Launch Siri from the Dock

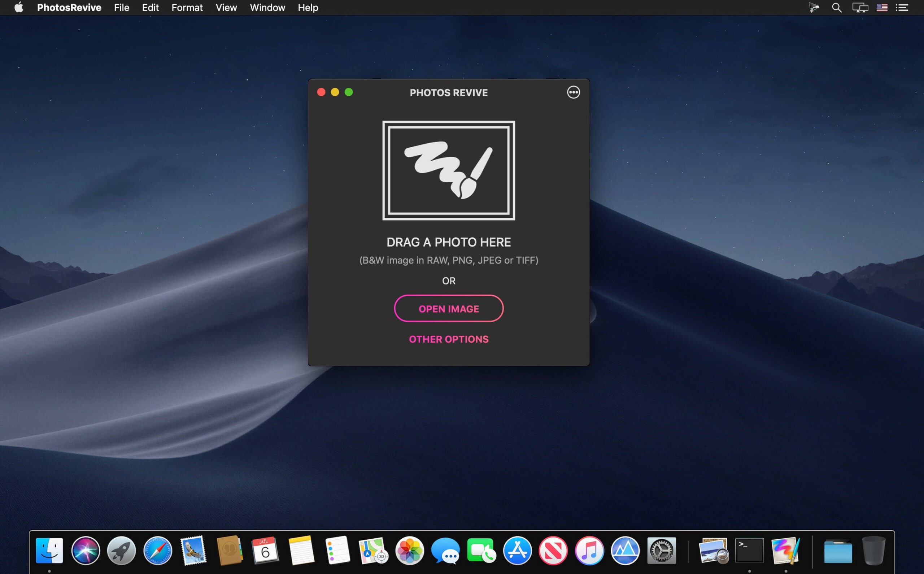tap(86, 551)
